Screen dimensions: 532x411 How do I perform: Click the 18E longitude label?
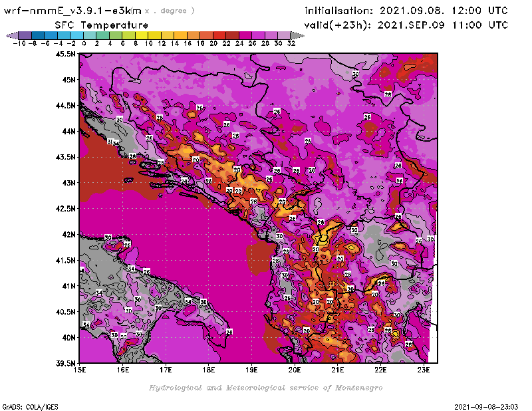coord(209,370)
